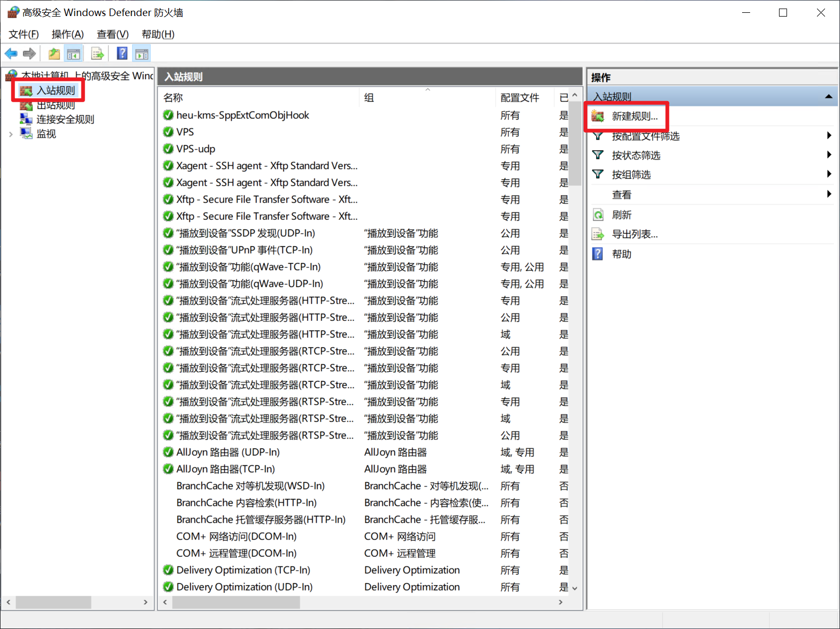This screenshot has height=629, width=840.
Task: Click the rule list vertical scroll down arrow
Action: (575, 588)
